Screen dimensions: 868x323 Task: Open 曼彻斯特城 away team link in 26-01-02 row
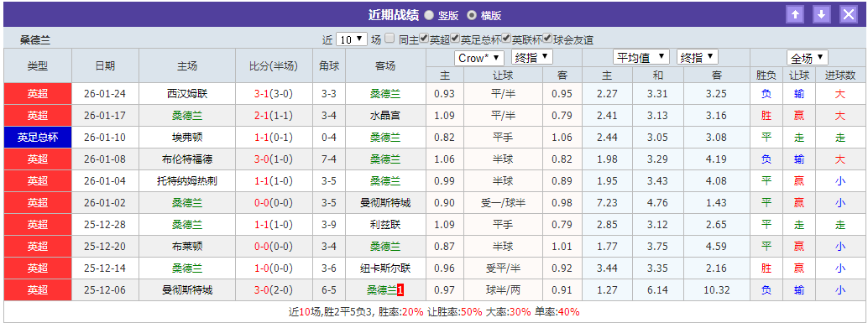385,203
